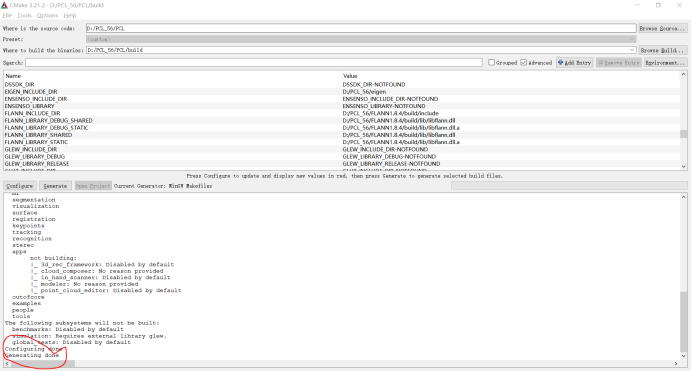Open the Tools menu
Screen dimensions: 692x371
pyautogui.click(x=25, y=15)
